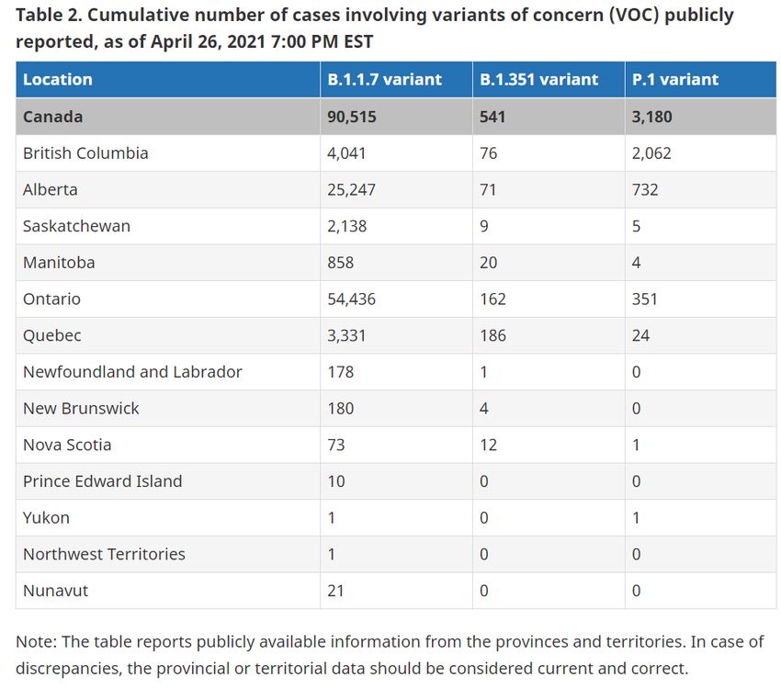Click the B.1.351 variant column header
The image size is (781, 700).
pyautogui.click(x=538, y=80)
